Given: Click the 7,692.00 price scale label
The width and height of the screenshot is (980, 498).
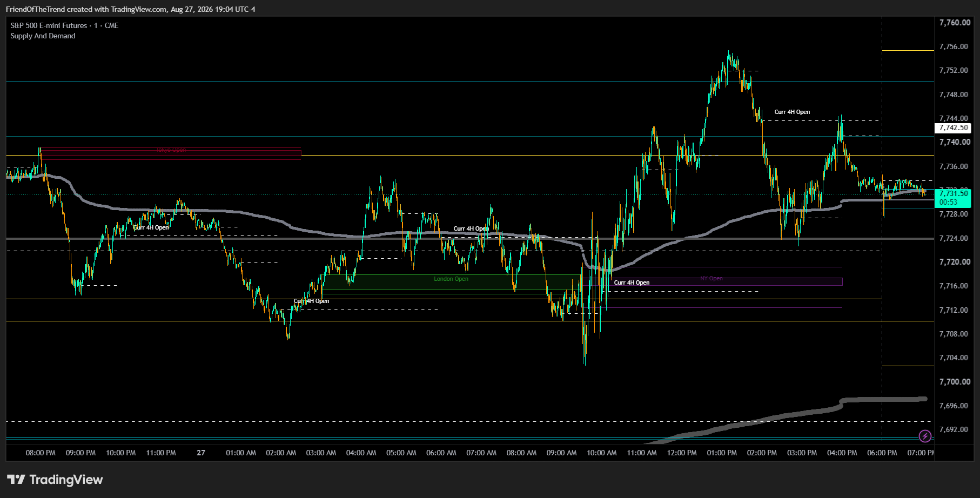Looking at the screenshot, I should tap(954, 429).
